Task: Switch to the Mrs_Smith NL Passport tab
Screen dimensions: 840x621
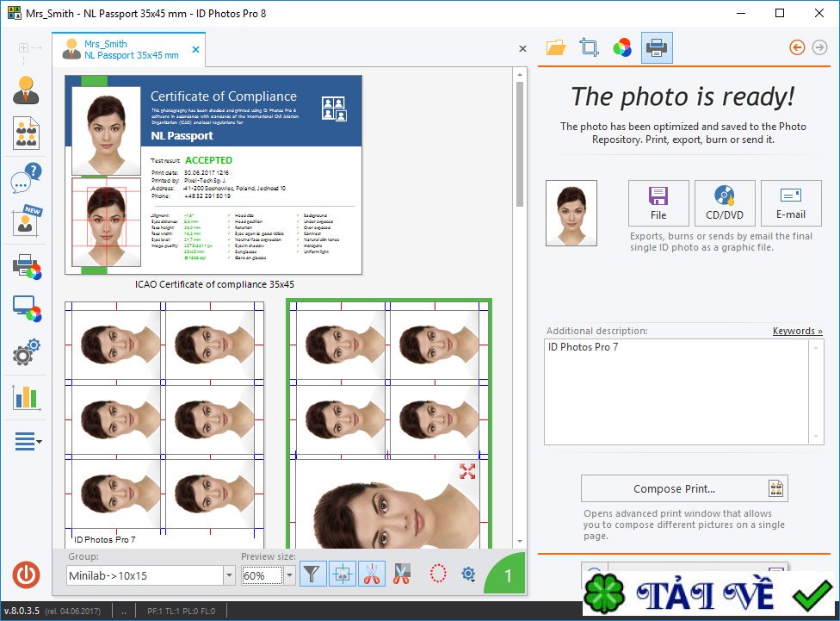Action: coord(129,48)
